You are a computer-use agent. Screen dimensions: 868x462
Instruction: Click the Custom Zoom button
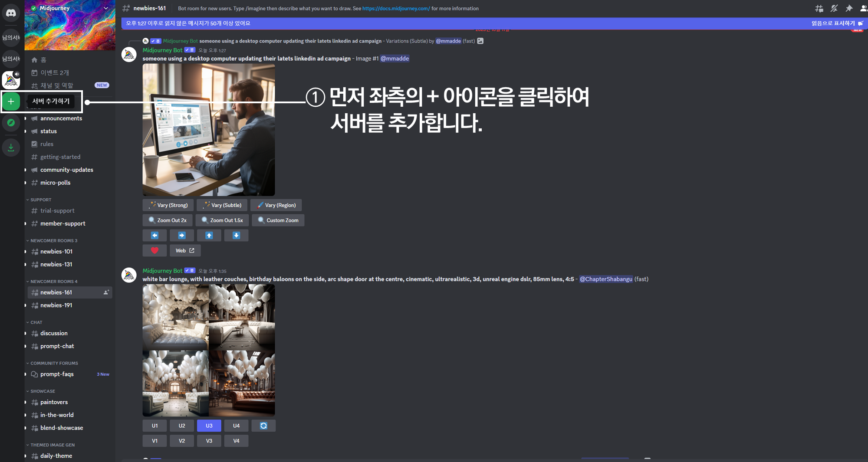click(278, 220)
